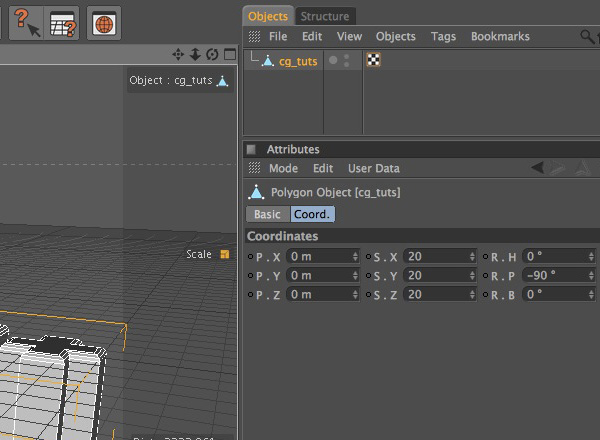This screenshot has width=600, height=440.
Task: Click the S.Z value field
Action: click(440, 294)
